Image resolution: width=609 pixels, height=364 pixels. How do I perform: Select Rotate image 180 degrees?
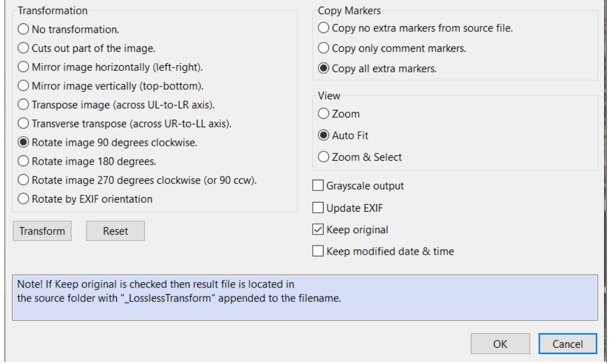pos(23,161)
